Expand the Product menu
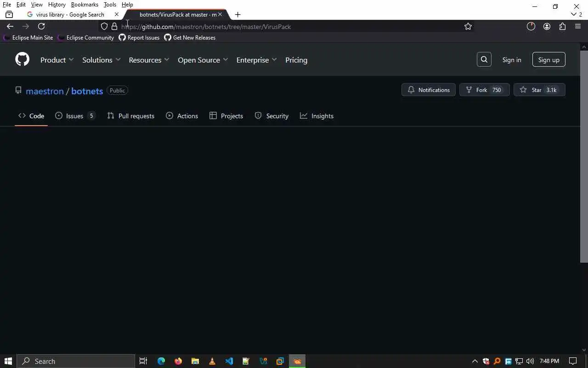588x368 pixels. 57,60
